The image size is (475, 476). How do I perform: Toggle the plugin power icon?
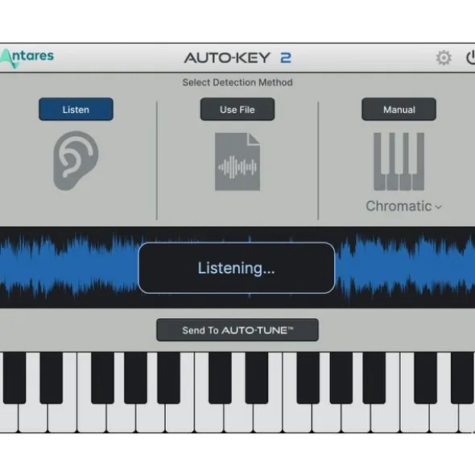(x=470, y=58)
